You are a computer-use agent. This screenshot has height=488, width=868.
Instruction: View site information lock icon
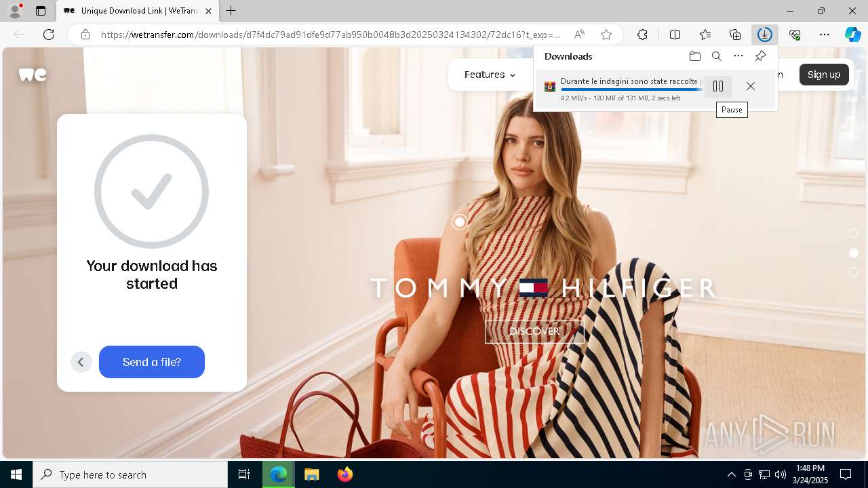coord(85,35)
